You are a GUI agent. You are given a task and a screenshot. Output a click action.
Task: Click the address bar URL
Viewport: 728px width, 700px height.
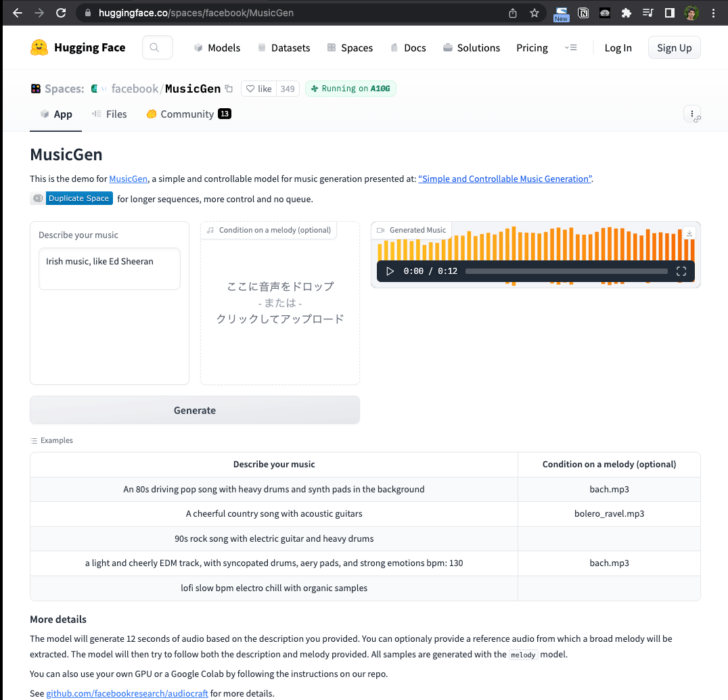196,13
